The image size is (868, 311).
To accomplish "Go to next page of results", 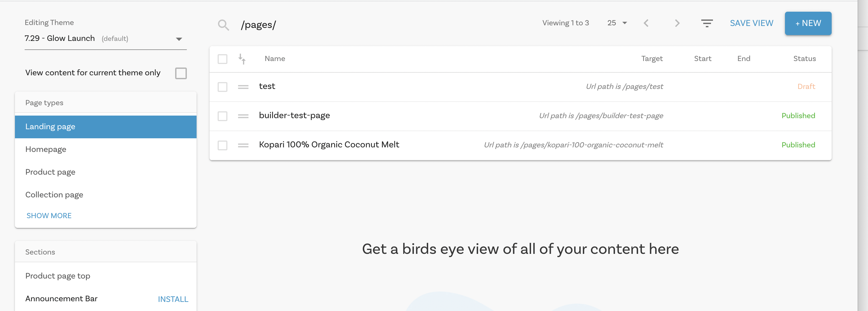I will tap(677, 23).
